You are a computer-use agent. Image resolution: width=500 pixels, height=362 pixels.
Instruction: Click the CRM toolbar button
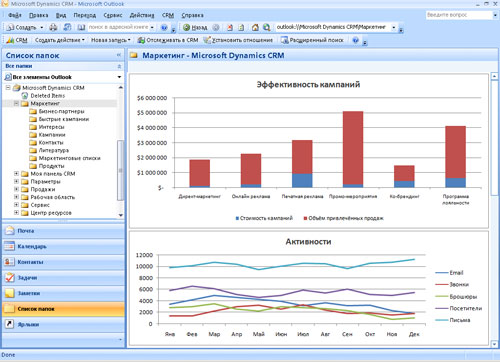pyautogui.click(x=17, y=40)
